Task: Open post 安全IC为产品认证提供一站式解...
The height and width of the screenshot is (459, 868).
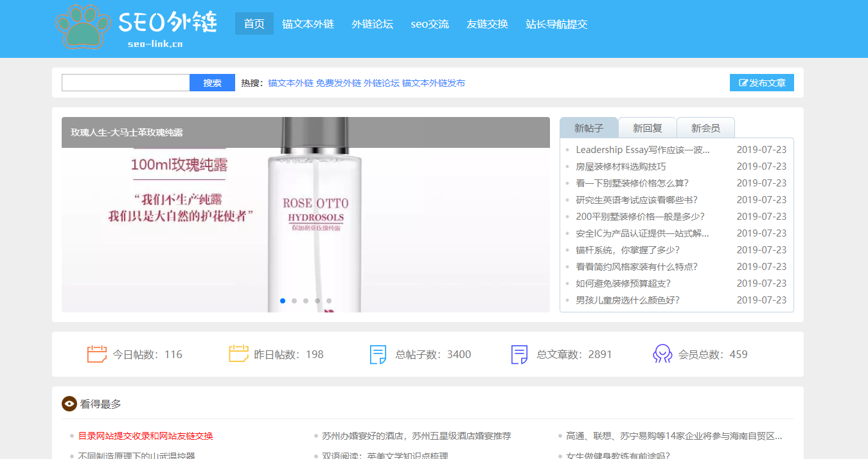Action: point(642,233)
